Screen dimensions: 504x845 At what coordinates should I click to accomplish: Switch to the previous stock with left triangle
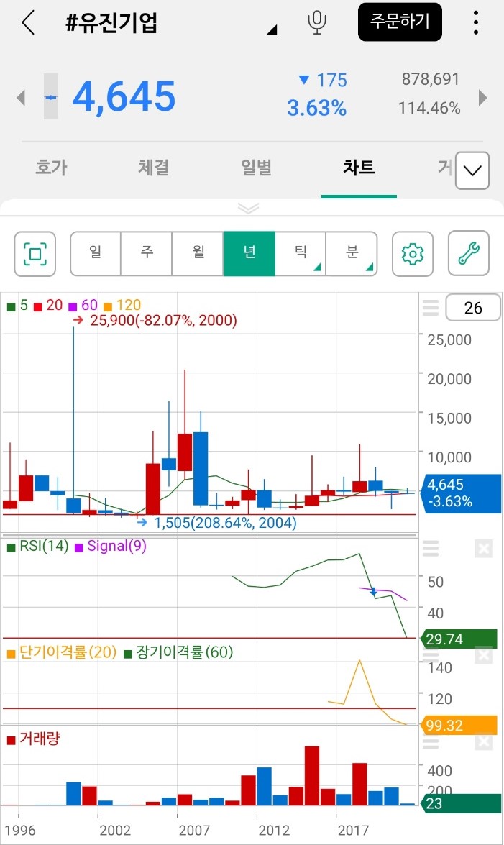point(21,98)
